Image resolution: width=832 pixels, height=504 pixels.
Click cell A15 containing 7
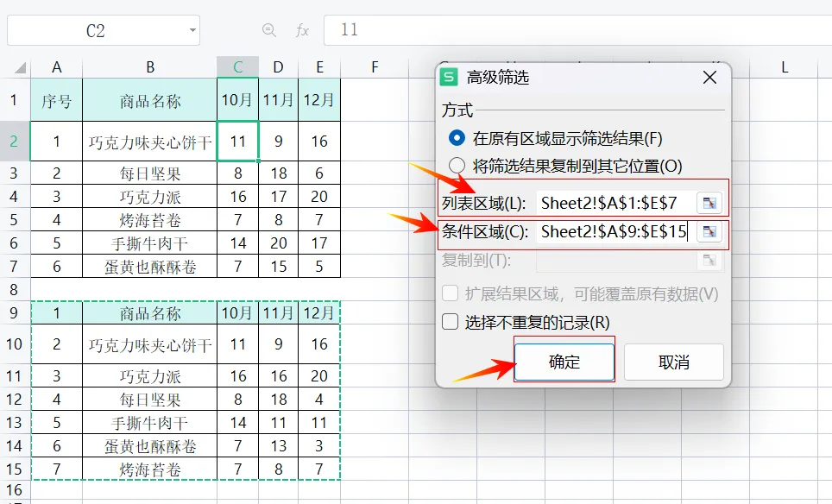tap(57, 469)
